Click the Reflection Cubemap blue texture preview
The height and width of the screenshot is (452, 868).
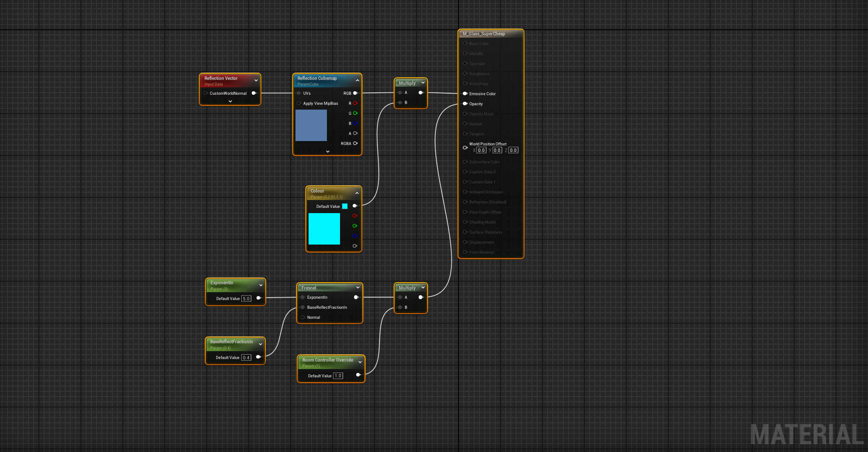click(311, 125)
